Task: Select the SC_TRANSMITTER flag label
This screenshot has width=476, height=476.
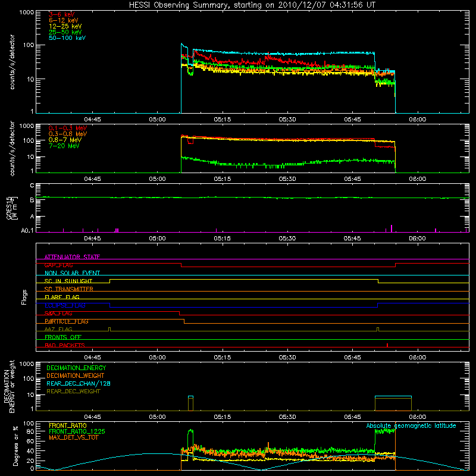Action: 69,289
